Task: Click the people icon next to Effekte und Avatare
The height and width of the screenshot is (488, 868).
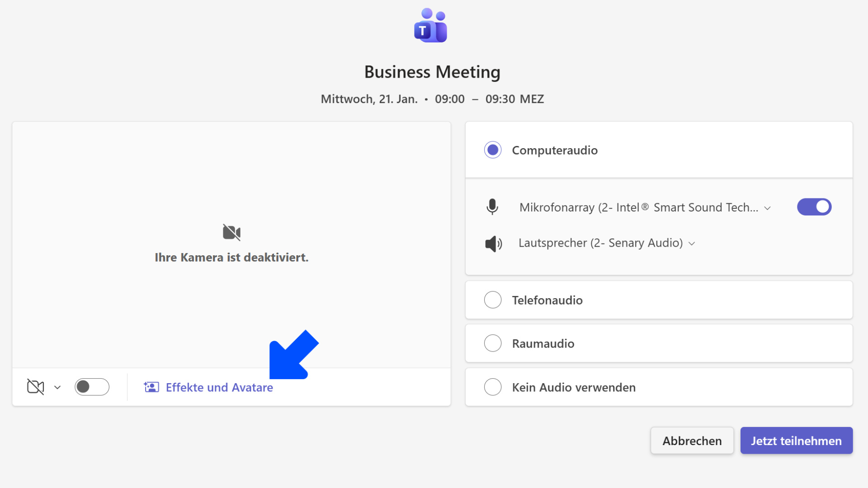Action: (151, 387)
